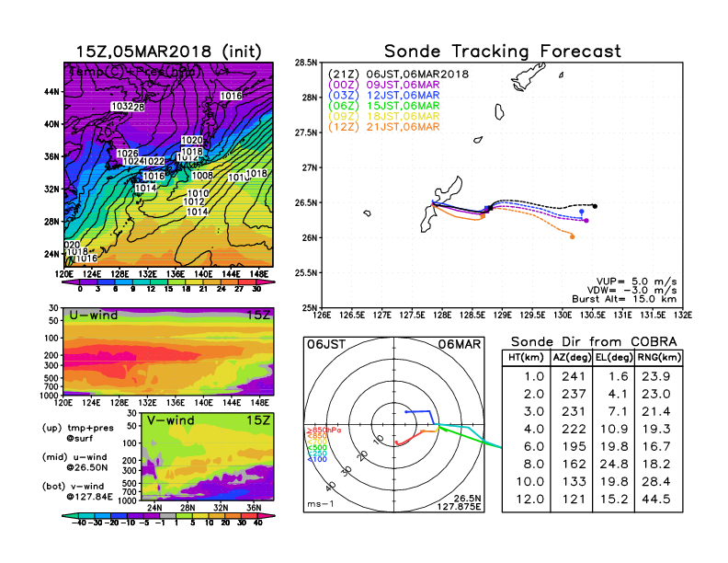Click the orange track end-point dot
Image resolution: width=728 pixels, height=563 pixels.
(x=572, y=237)
